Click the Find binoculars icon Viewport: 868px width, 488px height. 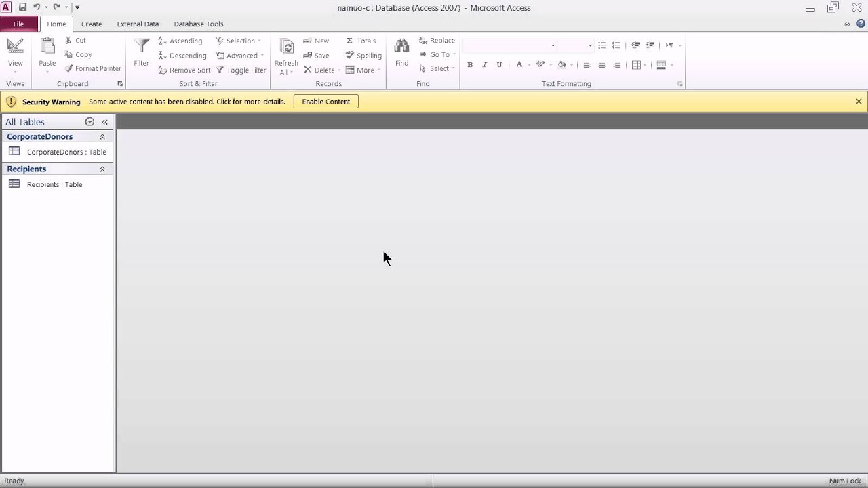(401, 46)
